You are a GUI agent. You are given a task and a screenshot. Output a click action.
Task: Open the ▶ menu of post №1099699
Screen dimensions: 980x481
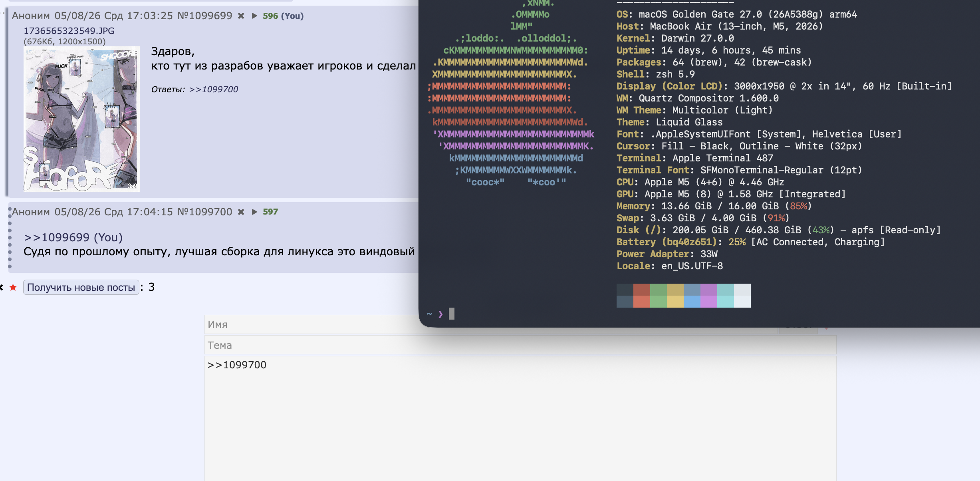coord(254,16)
